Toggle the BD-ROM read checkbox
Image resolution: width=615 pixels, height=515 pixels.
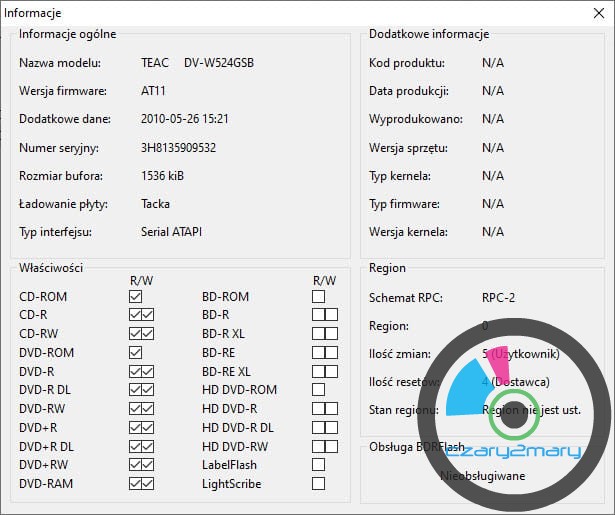pyautogui.click(x=318, y=297)
